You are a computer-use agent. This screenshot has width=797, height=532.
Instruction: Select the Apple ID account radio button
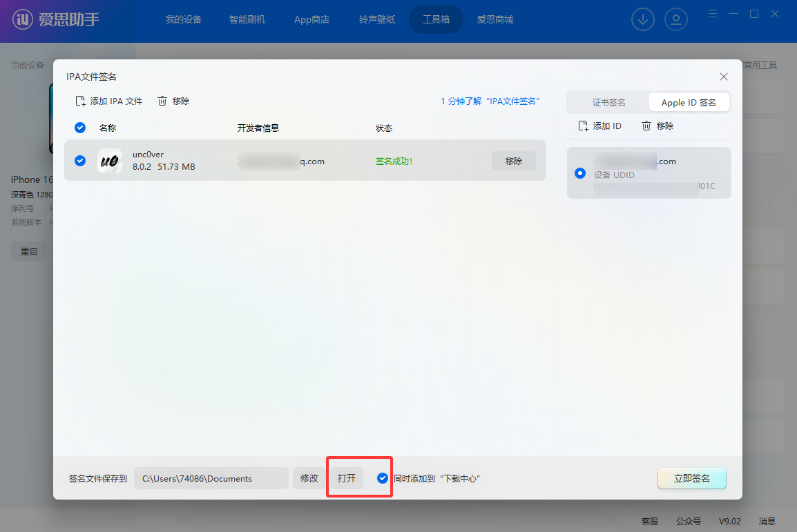580,173
